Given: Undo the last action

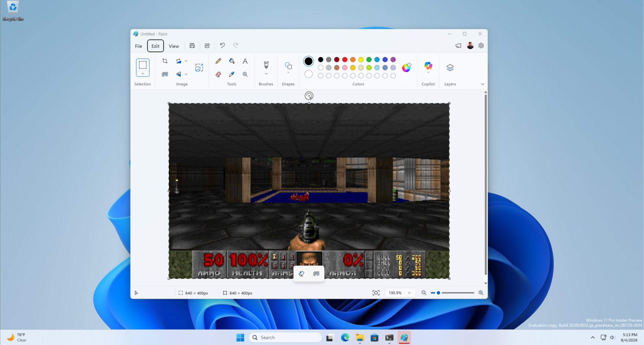Looking at the screenshot, I should [222, 46].
